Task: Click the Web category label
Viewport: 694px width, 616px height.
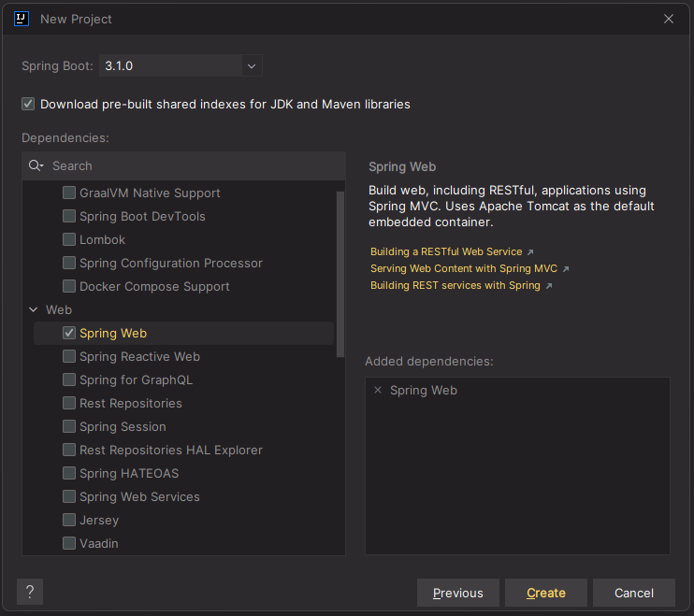Action: click(59, 309)
